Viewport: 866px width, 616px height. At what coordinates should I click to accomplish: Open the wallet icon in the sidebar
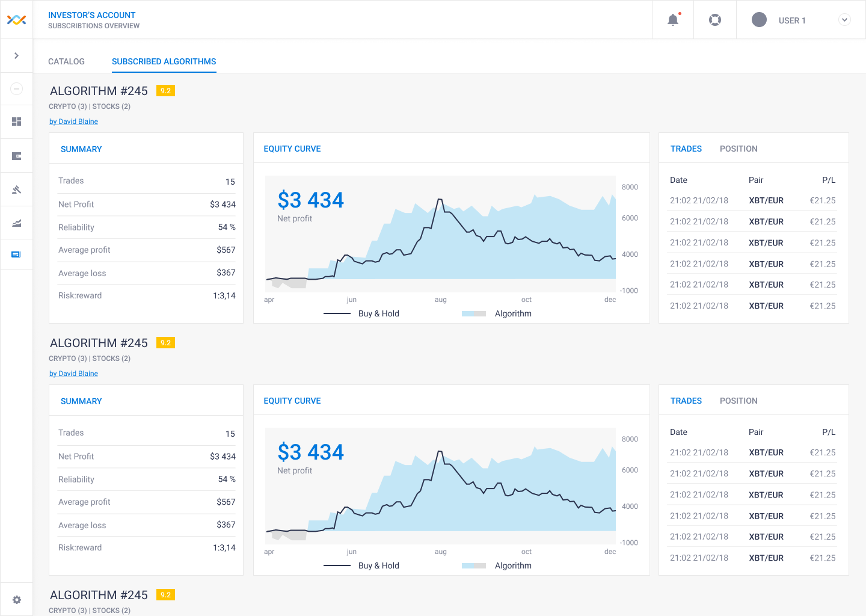17,156
